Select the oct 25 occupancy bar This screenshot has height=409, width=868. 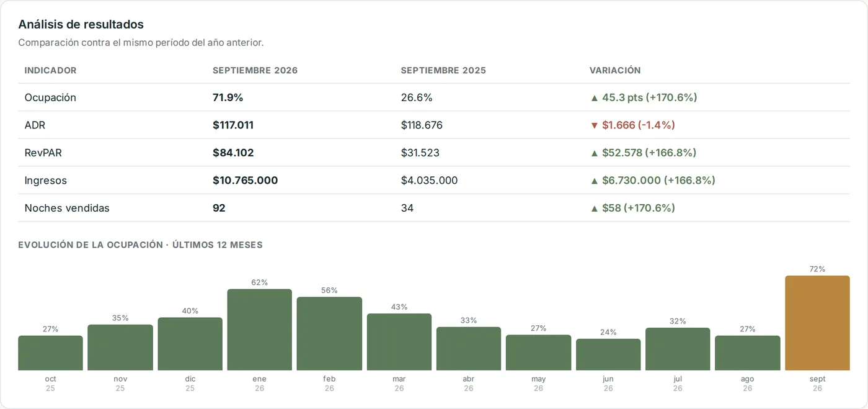50,353
